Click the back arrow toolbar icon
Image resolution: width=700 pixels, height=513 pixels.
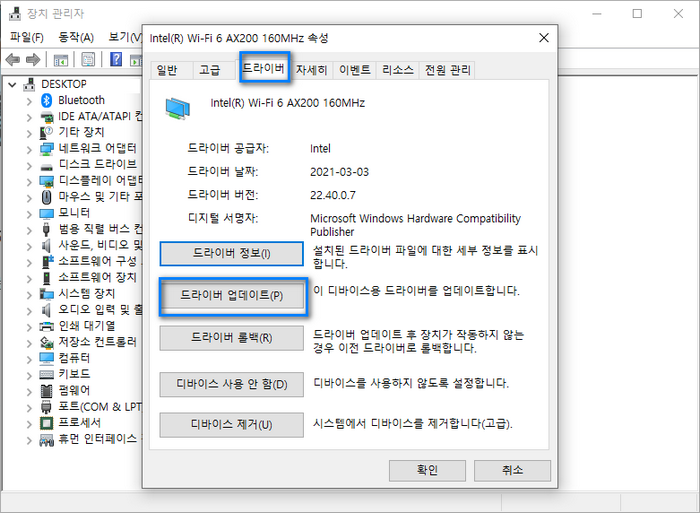click(12, 59)
